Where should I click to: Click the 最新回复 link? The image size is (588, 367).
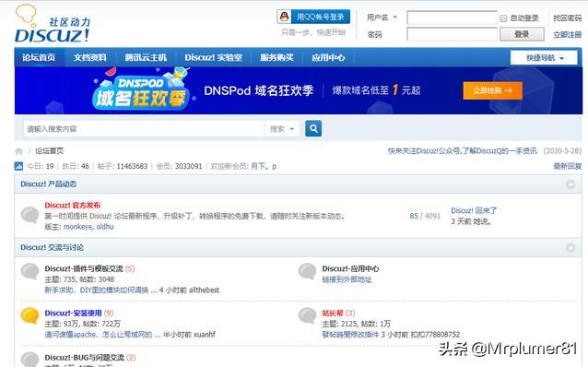click(x=568, y=166)
